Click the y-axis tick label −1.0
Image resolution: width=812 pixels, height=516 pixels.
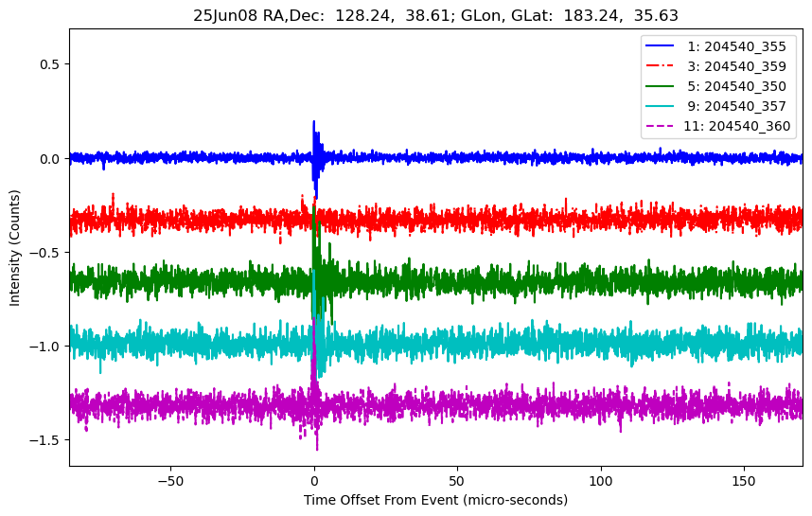[44, 347]
